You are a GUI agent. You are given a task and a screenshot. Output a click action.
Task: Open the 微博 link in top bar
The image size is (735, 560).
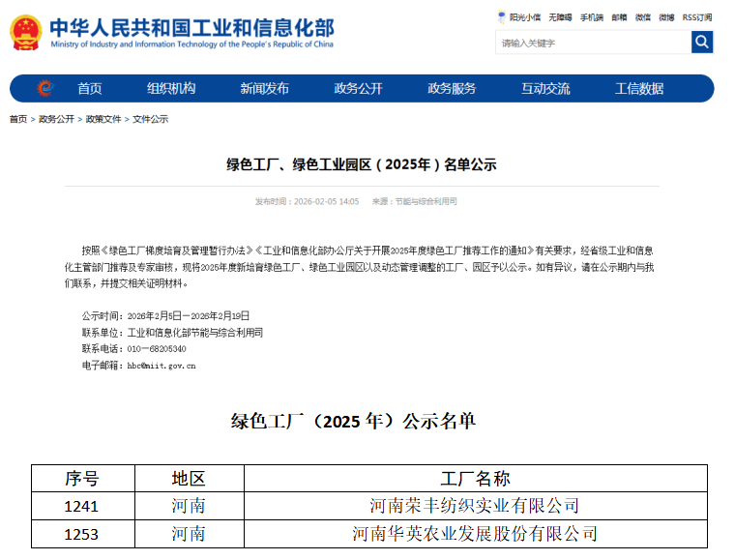point(667,17)
